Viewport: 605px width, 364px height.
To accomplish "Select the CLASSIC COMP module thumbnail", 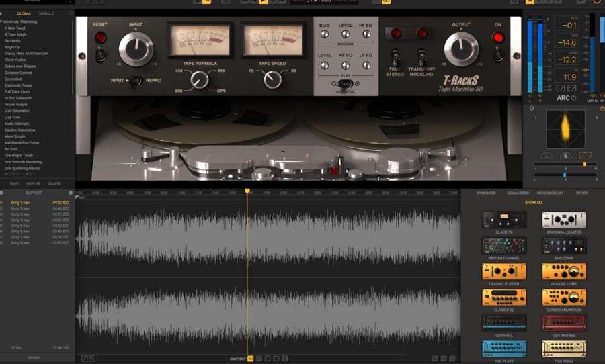I will pyautogui.click(x=564, y=271).
